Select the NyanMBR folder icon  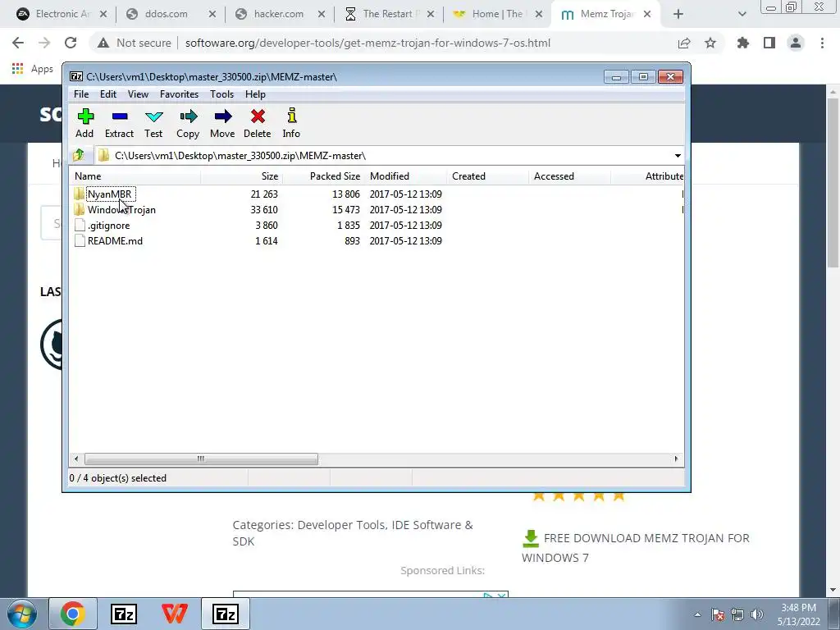[x=80, y=194]
